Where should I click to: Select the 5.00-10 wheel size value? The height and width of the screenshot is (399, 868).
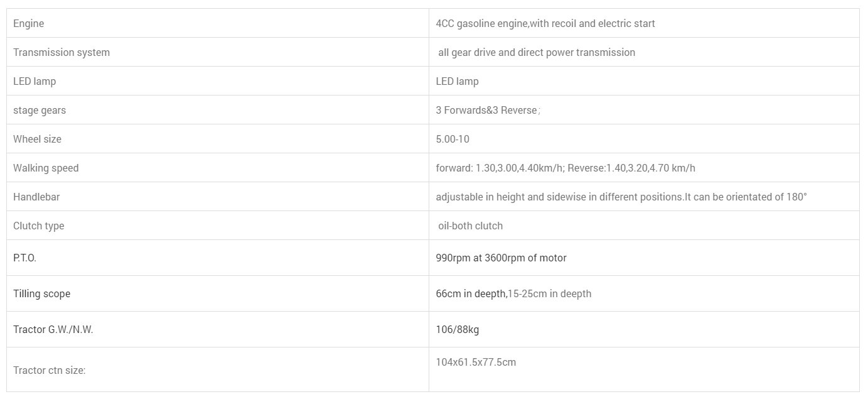pyautogui.click(x=453, y=139)
